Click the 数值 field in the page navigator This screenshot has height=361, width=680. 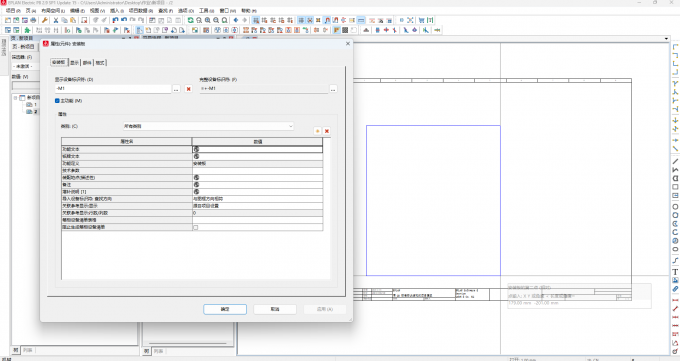(26, 85)
